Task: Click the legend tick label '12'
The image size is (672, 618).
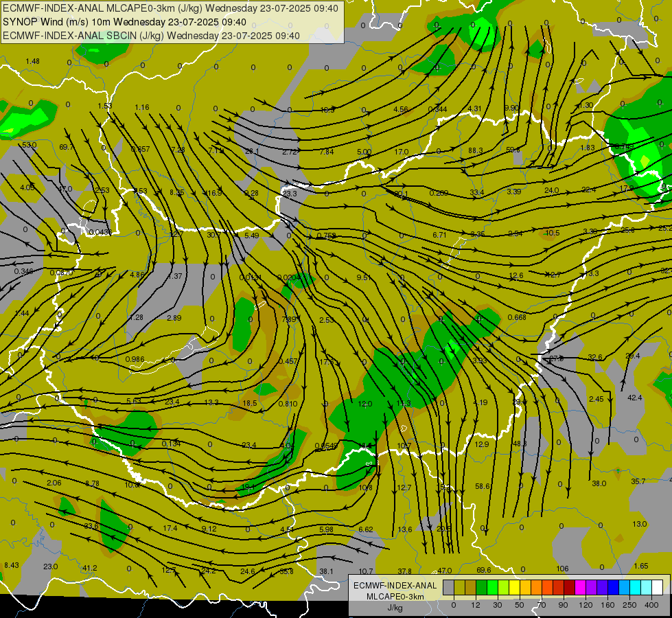Action: [476, 605]
